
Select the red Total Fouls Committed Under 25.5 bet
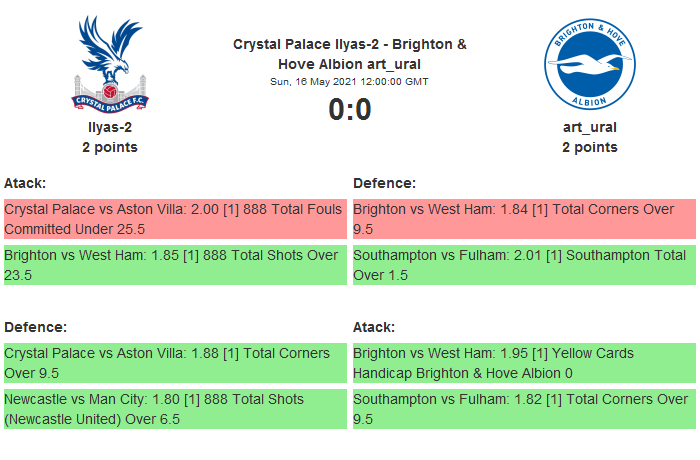(175, 219)
